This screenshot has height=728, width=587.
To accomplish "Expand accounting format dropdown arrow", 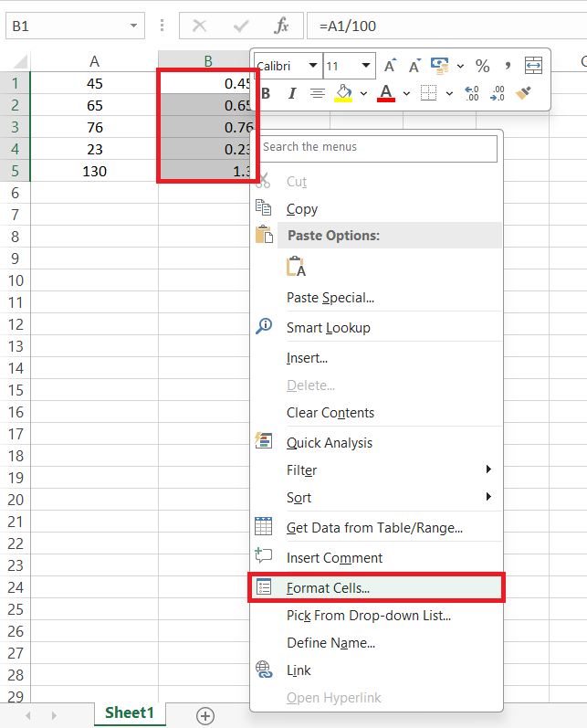I will [x=460, y=67].
